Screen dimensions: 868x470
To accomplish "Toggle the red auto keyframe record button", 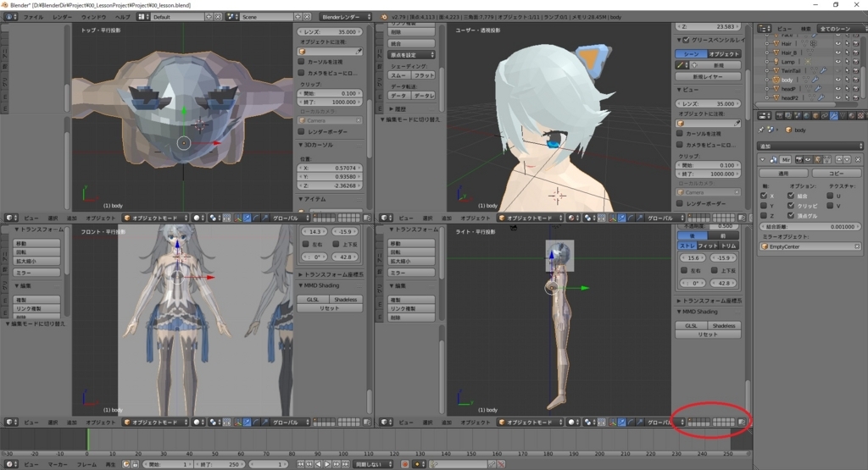I will (404, 464).
